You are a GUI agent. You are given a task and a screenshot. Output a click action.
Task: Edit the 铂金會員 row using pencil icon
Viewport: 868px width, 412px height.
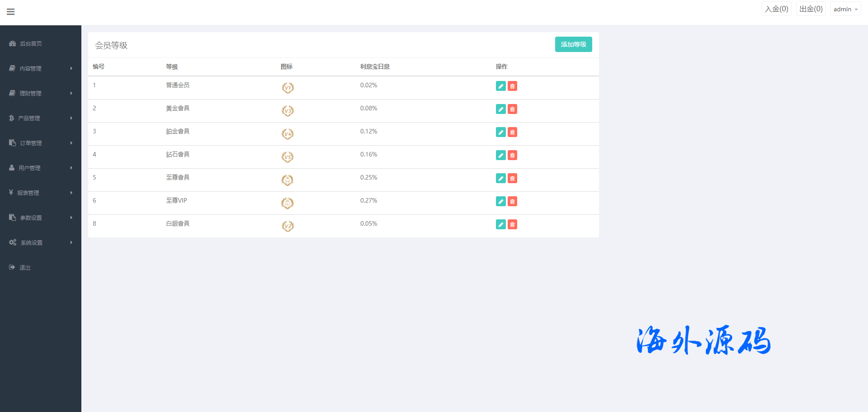(x=500, y=133)
